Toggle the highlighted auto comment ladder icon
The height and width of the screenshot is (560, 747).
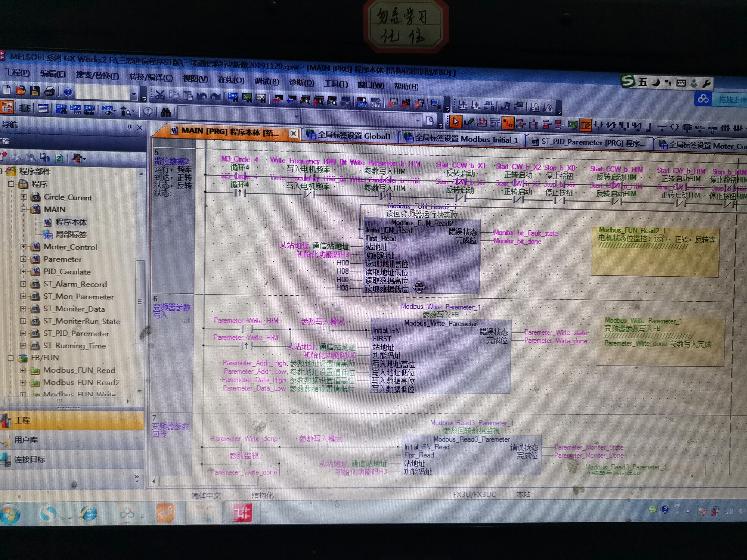pos(585,125)
